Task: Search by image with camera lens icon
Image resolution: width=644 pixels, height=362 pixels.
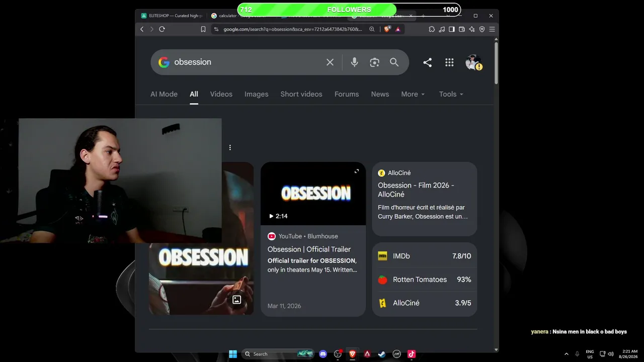Action: 374,62
